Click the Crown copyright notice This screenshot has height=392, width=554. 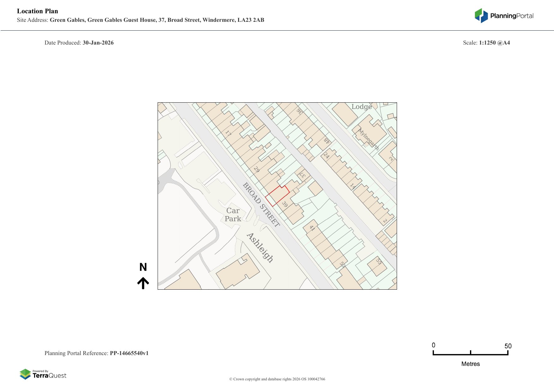[277, 379]
